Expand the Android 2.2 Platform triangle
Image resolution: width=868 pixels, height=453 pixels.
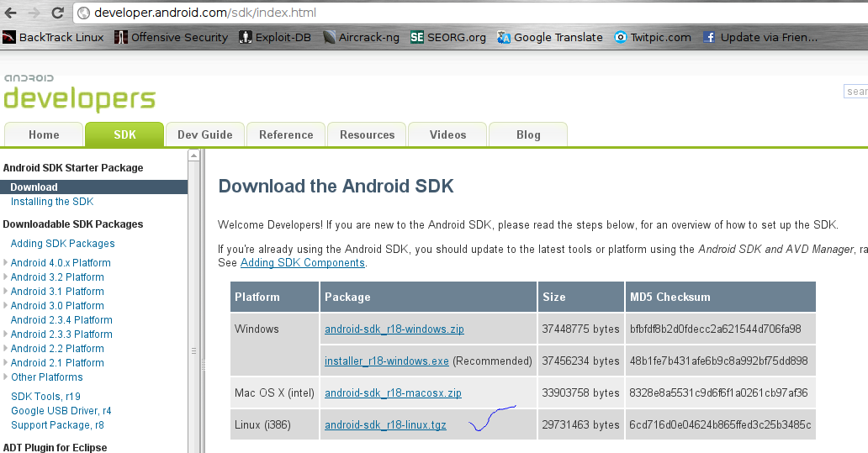(6, 348)
